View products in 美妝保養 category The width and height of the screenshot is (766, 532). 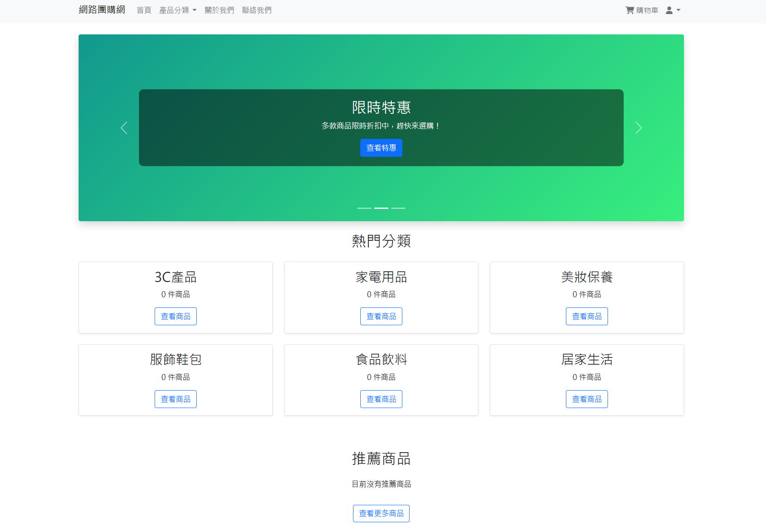pyautogui.click(x=587, y=316)
